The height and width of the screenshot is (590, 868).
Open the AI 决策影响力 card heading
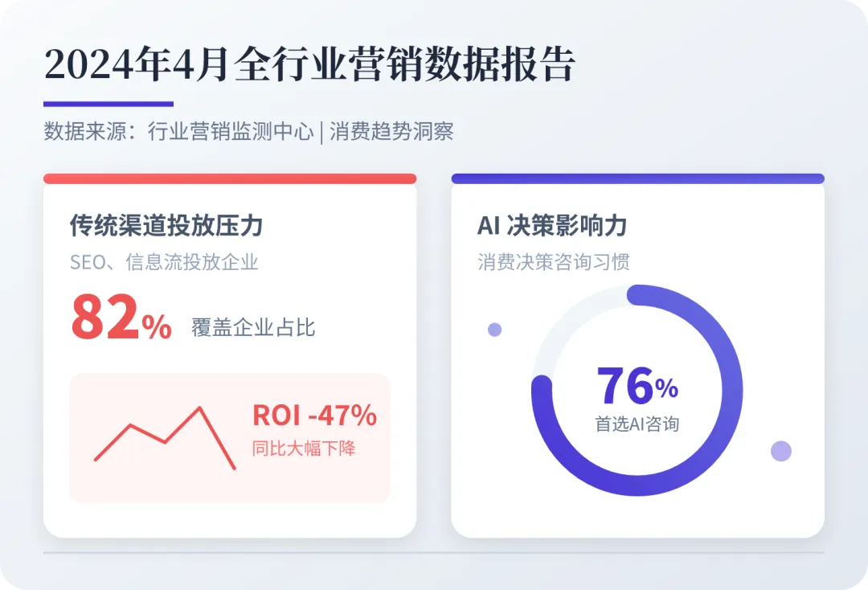coord(552,226)
